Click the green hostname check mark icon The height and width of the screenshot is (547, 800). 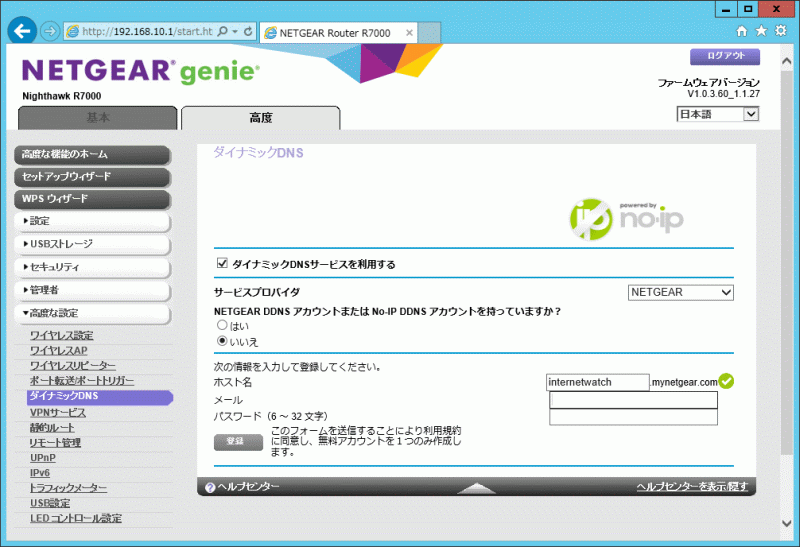[x=727, y=381]
